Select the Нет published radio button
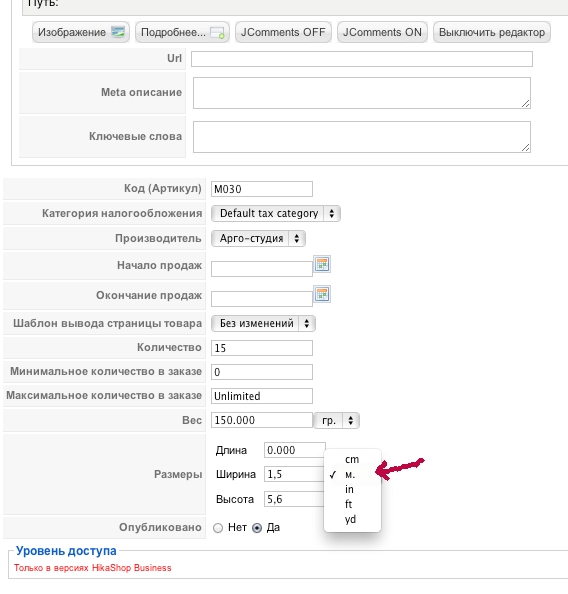 218,528
